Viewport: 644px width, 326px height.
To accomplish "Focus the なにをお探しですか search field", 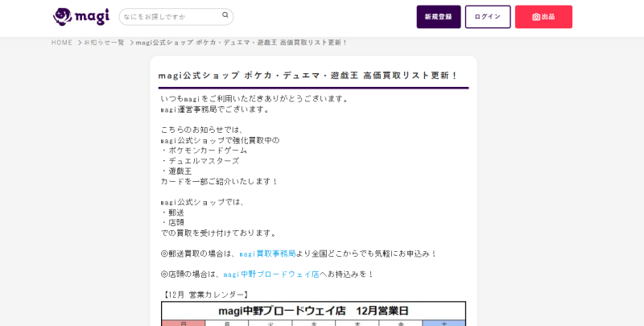I will pos(169,17).
